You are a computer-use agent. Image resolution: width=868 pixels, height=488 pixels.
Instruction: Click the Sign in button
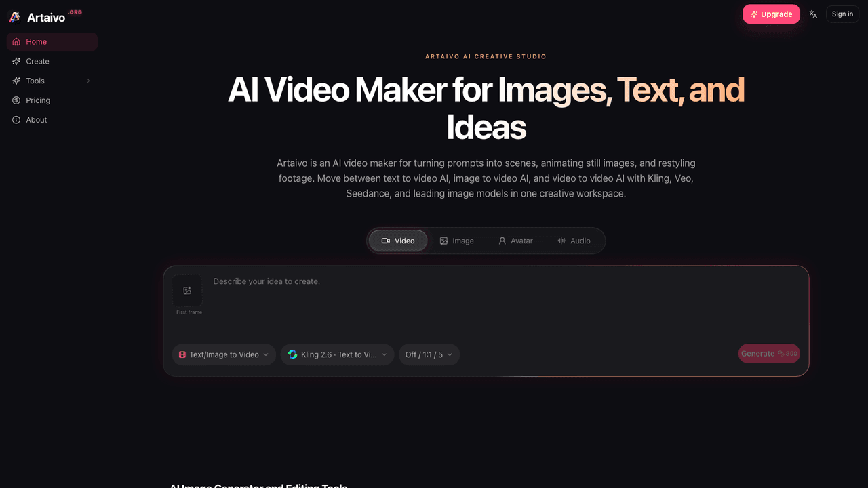[x=842, y=14]
